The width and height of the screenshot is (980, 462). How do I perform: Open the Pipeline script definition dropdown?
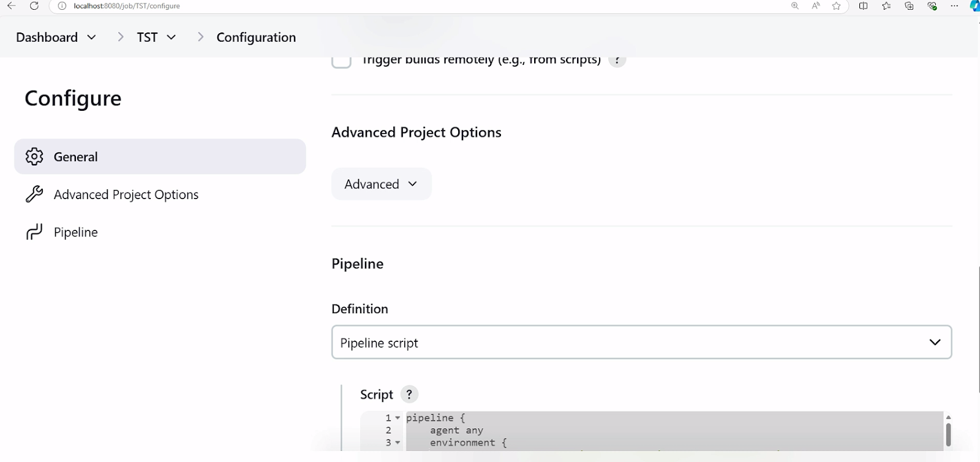coord(641,342)
